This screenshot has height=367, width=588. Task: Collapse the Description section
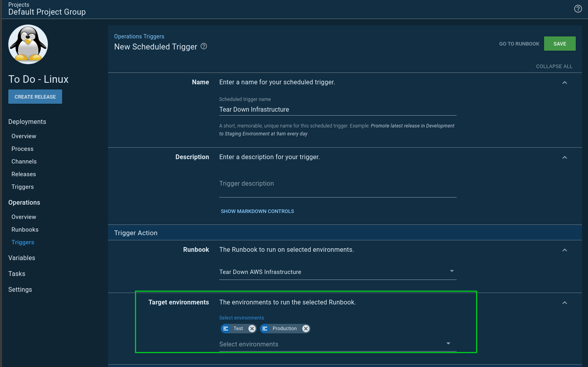point(564,158)
